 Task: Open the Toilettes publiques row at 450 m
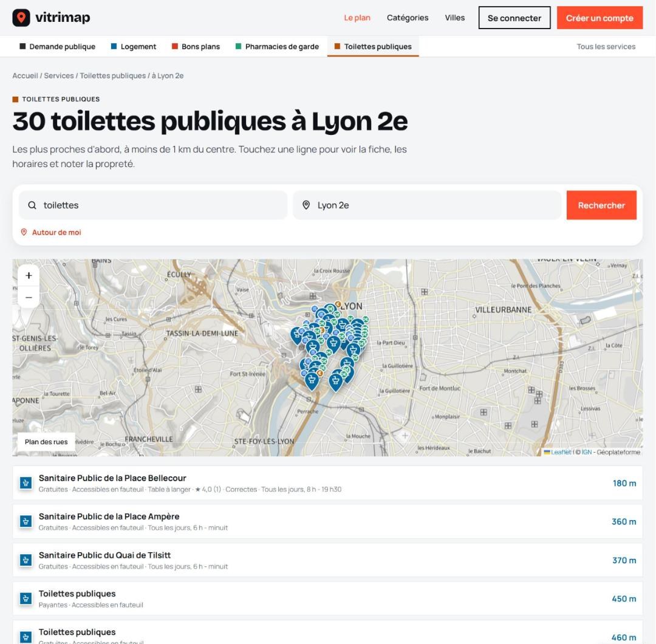327,598
